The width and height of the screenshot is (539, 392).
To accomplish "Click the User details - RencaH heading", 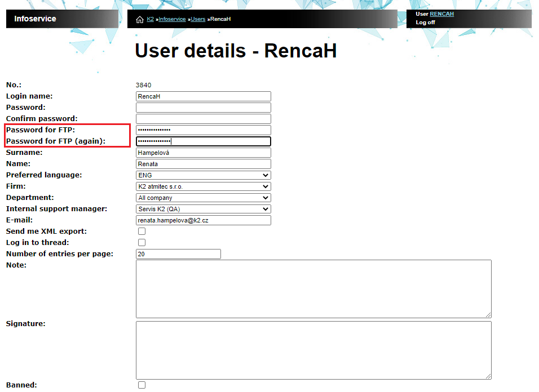I will (236, 51).
